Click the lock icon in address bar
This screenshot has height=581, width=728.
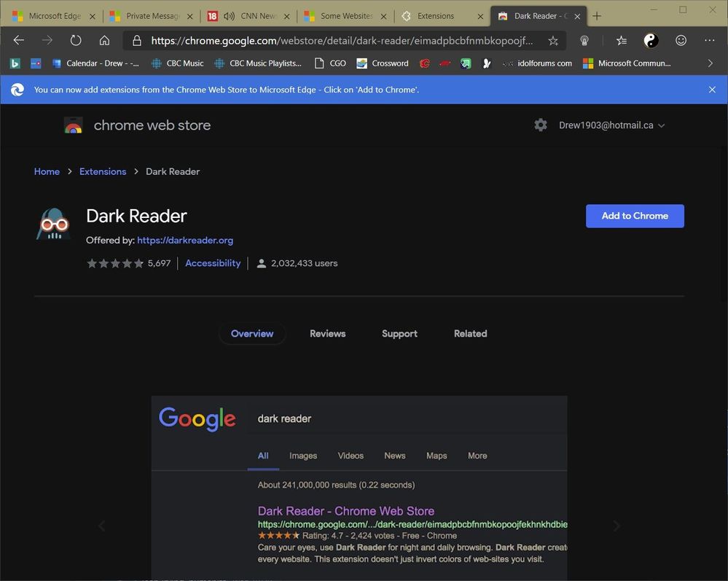136,41
